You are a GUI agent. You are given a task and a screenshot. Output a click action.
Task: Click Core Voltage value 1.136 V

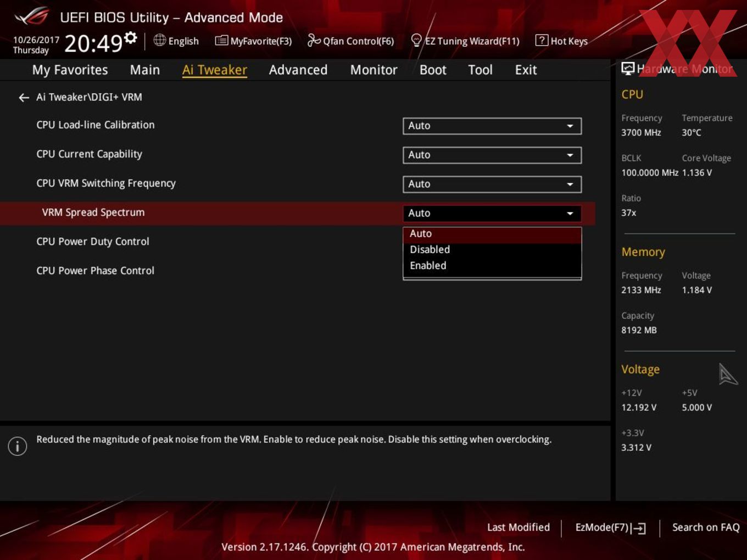(697, 173)
